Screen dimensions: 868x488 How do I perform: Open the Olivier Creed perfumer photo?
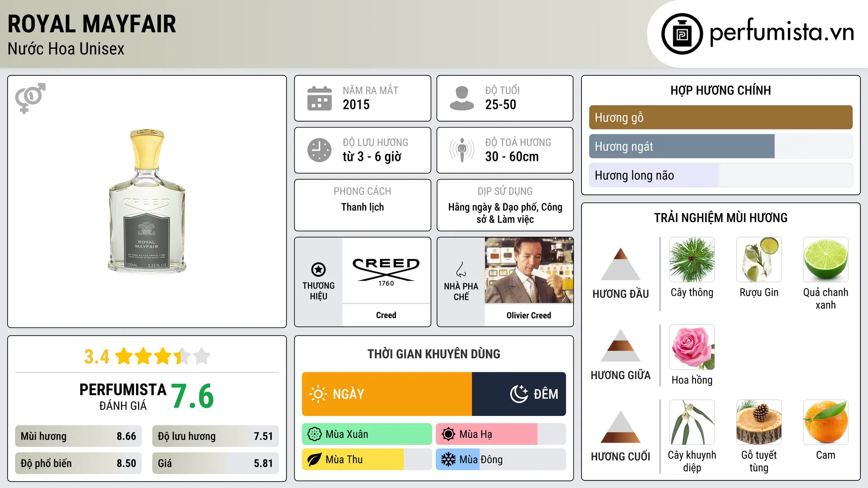(x=529, y=270)
